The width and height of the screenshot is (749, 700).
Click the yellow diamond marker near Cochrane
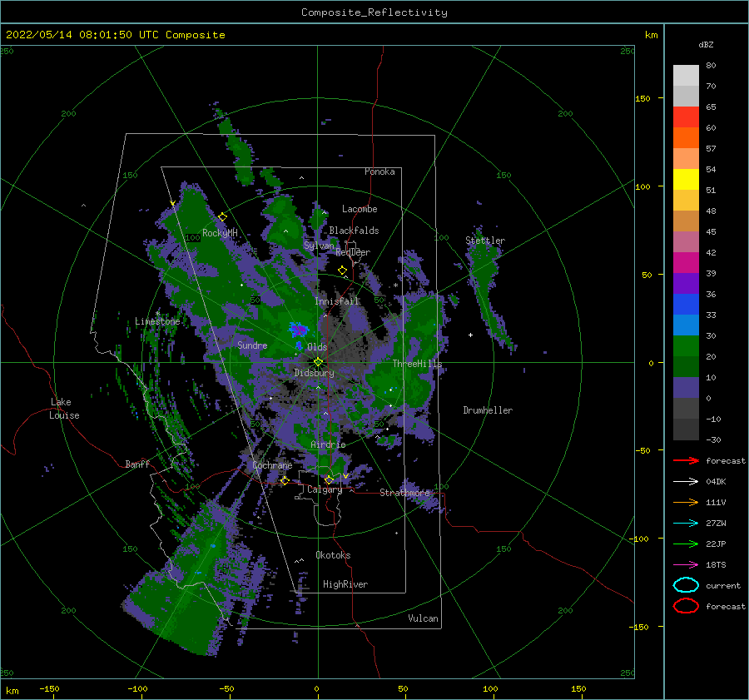(x=285, y=481)
